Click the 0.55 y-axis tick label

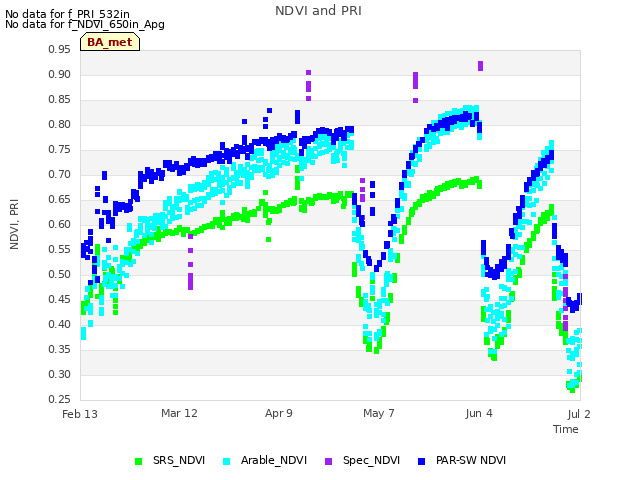[x=60, y=249]
